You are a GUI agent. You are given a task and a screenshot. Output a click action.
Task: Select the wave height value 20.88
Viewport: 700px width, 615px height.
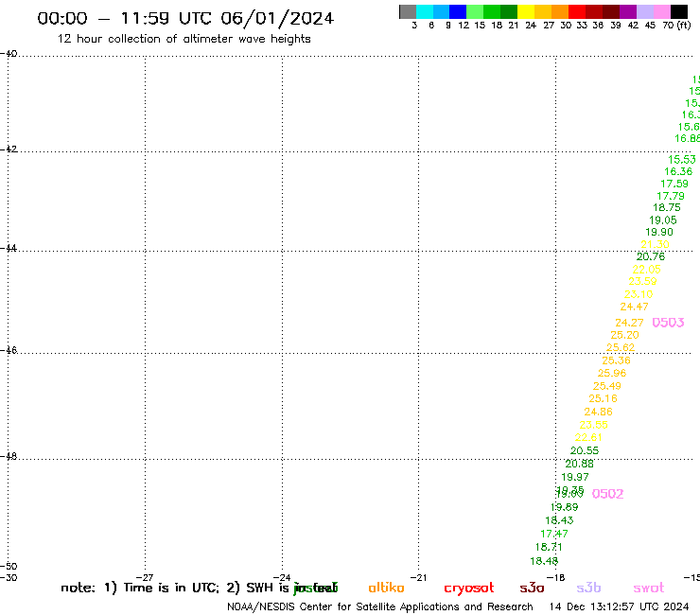580,464
